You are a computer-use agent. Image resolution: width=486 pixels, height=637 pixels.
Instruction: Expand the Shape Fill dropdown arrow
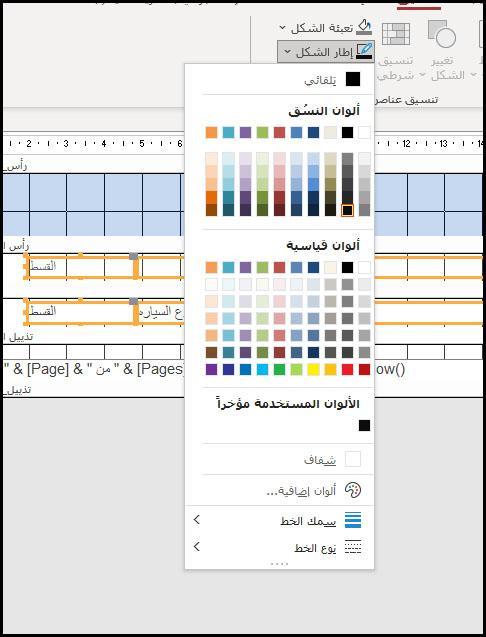(283, 28)
